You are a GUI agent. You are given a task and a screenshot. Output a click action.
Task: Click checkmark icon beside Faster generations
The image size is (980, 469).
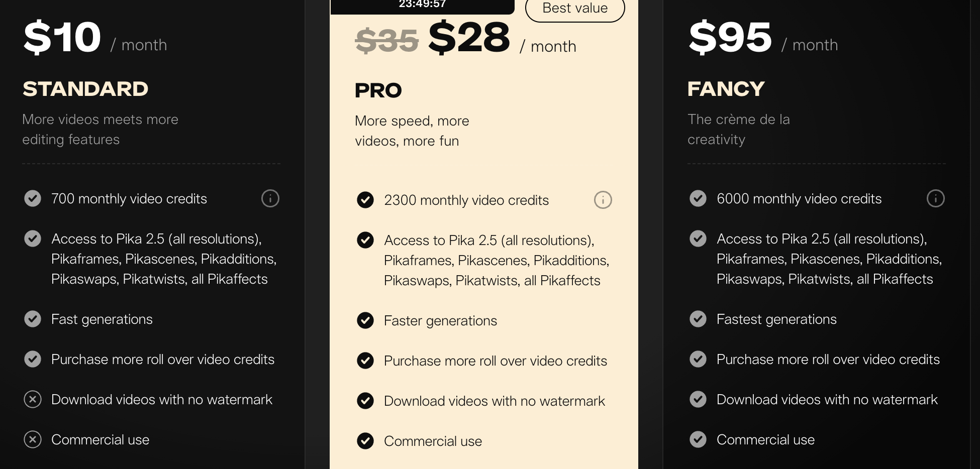pos(365,320)
